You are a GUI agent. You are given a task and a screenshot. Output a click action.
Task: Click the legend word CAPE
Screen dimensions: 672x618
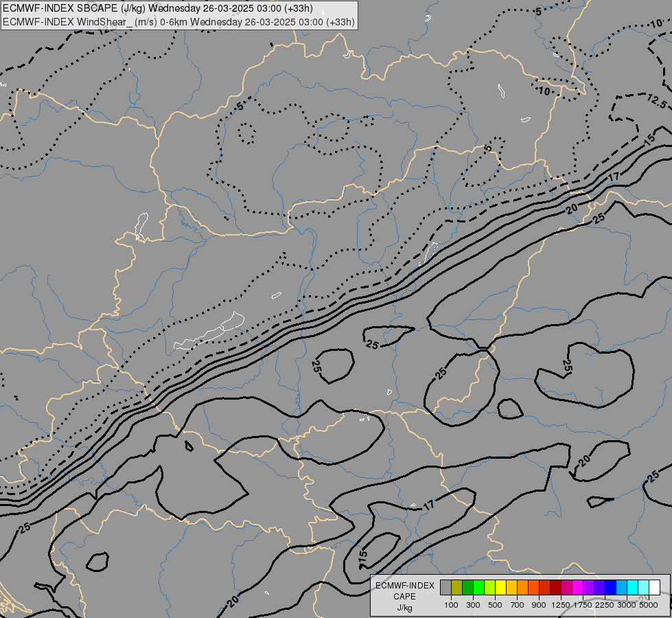[404, 597]
